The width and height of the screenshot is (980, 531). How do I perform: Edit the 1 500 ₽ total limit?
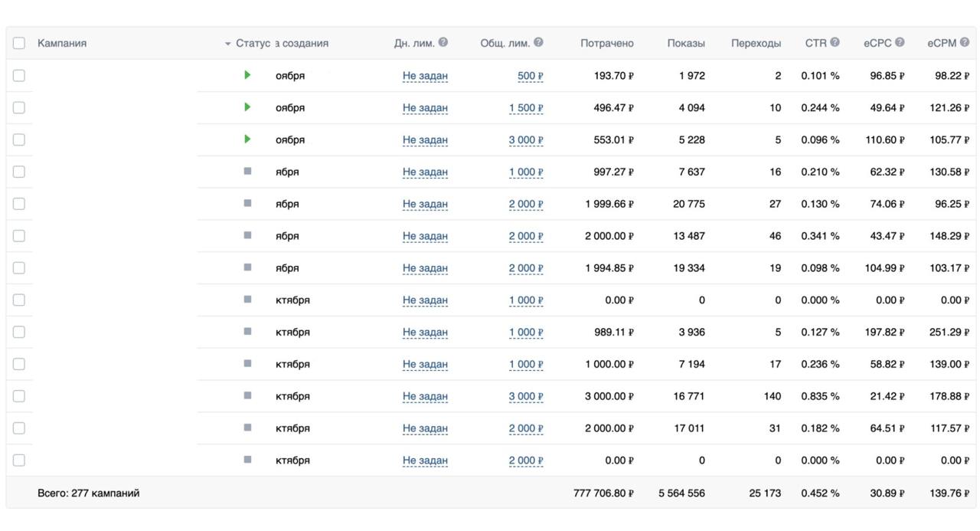click(x=526, y=108)
